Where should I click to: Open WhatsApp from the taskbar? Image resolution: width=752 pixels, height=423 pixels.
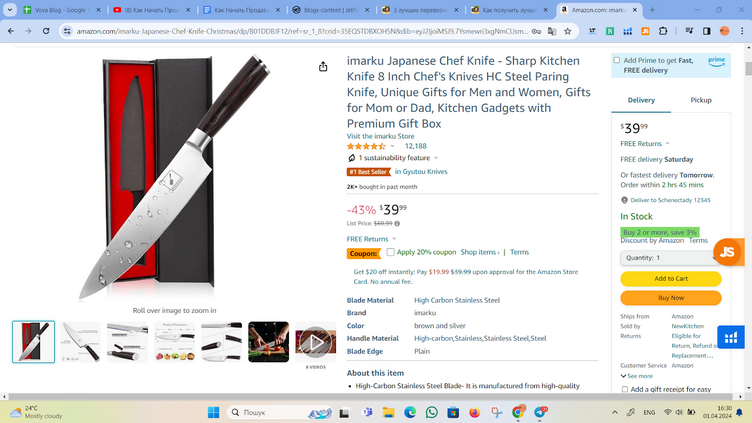[x=432, y=412]
